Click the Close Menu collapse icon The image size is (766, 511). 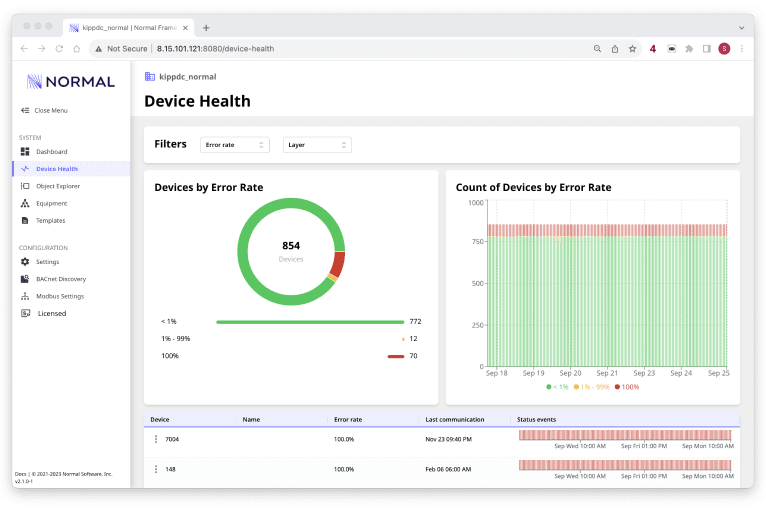(x=25, y=110)
